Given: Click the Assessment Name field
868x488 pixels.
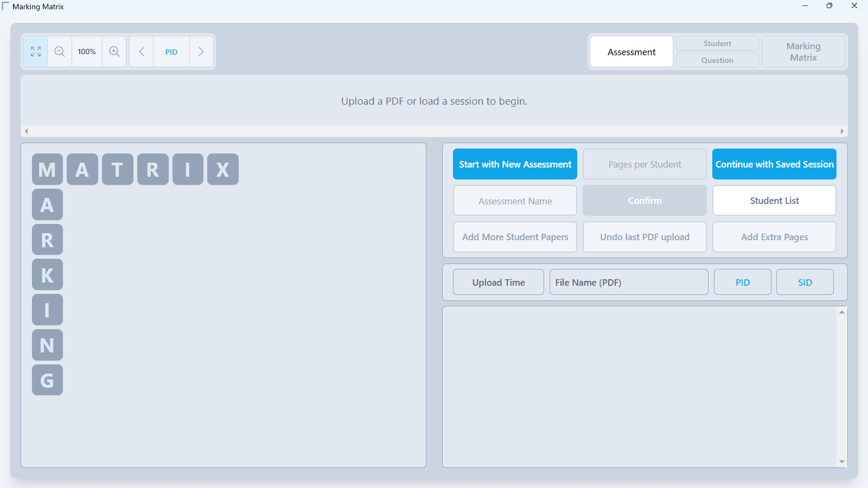Looking at the screenshot, I should tap(515, 201).
